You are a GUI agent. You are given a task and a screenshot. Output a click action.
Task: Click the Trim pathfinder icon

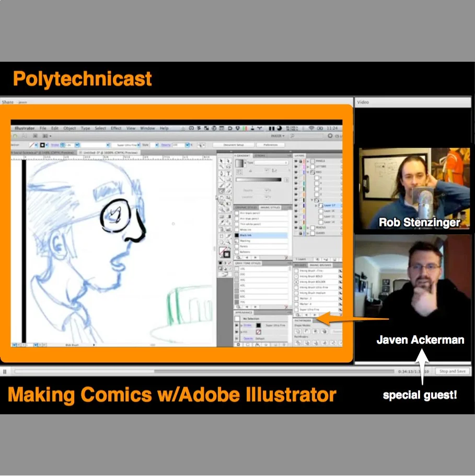(307, 343)
